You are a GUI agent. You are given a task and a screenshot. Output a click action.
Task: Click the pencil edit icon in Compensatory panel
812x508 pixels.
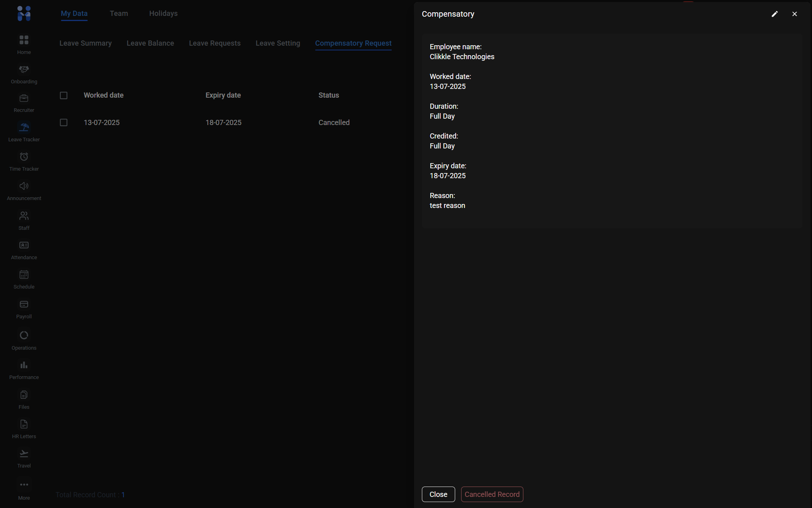point(774,14)
